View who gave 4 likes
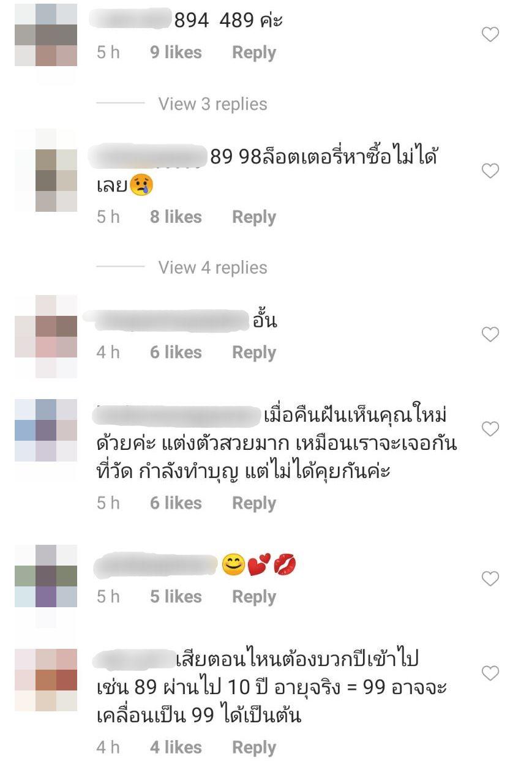Screen dimensions: 532x778 click(x=176, y=747)
